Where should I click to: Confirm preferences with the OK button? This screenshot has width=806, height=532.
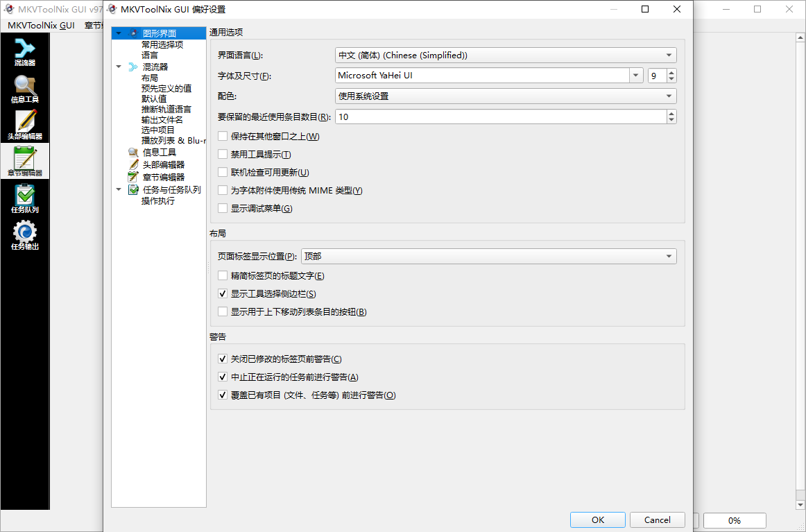coord(597,520)
